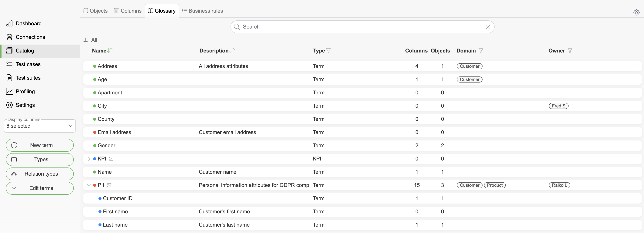The image size is (644, 233).
Task: Click the book icon beside All
Action: [85, 40]
